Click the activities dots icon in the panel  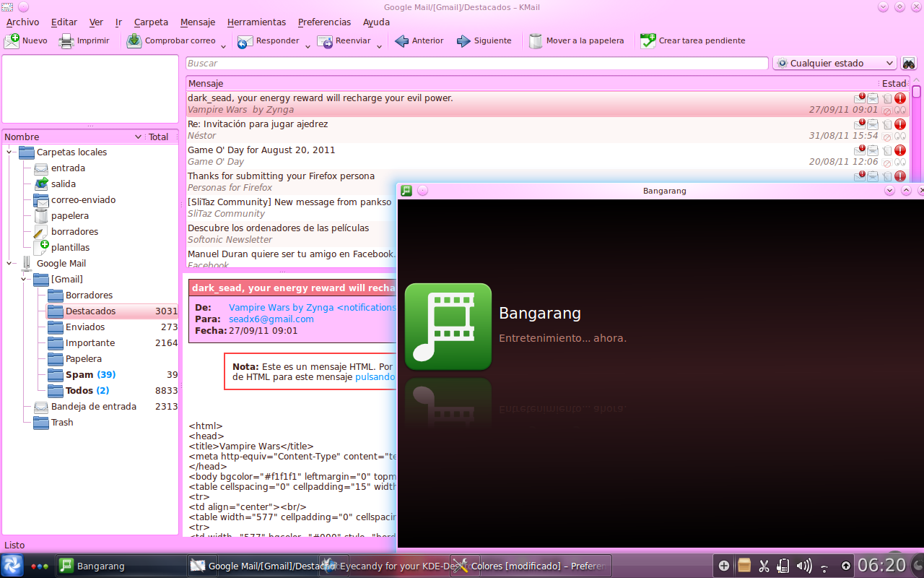point(40,566)
